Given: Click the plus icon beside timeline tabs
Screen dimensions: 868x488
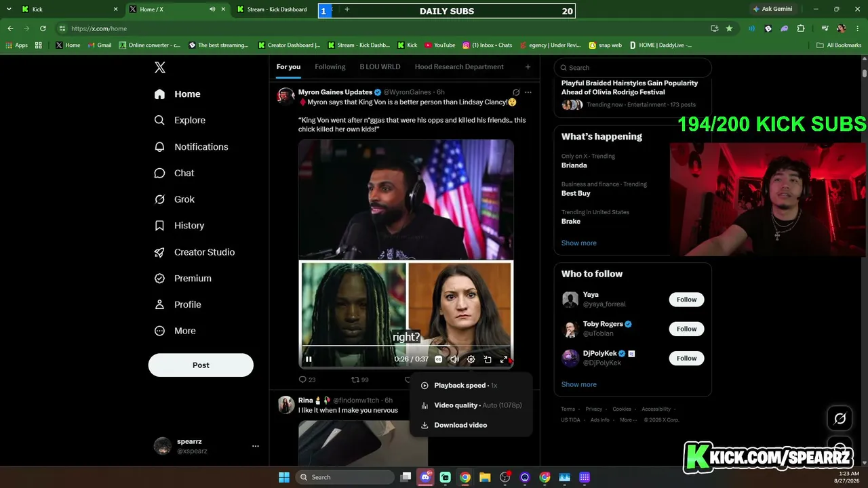Looking at the screenshot, I should [x=528, y=67].
